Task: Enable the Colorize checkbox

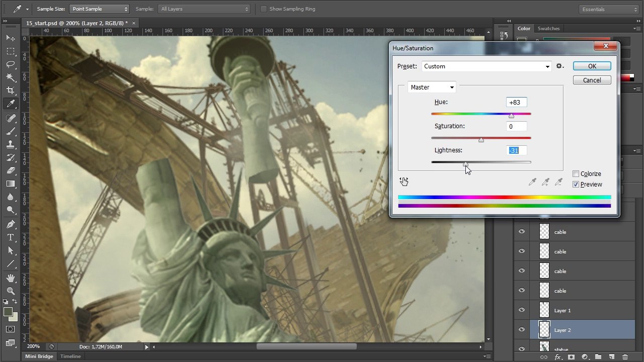Action: point(576,174)
